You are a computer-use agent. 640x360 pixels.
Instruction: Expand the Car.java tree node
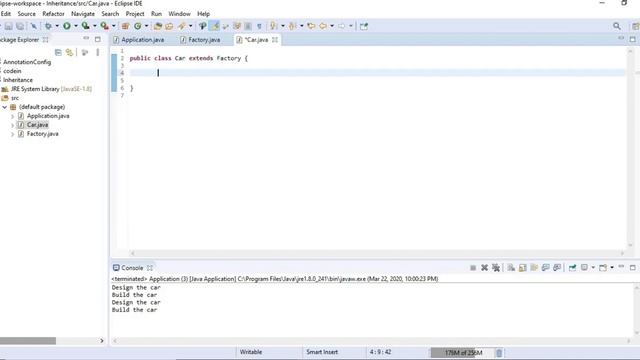(12, 125)
